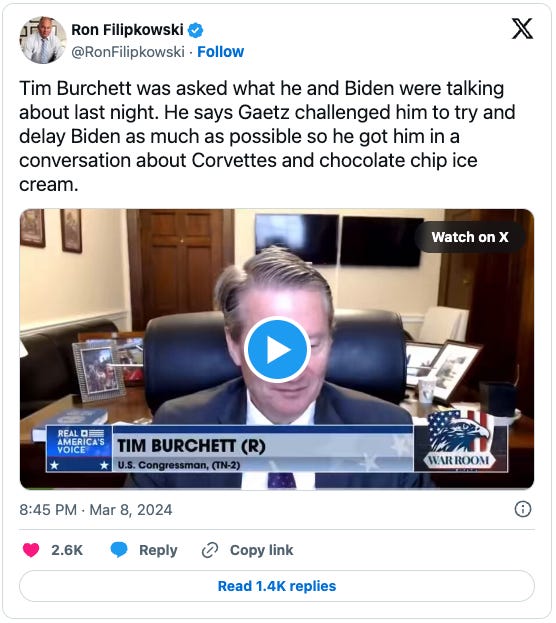Click the blue reply bubble icon
Image resolution: width=556 pixels, height=623 pixels.
(118, 550)
